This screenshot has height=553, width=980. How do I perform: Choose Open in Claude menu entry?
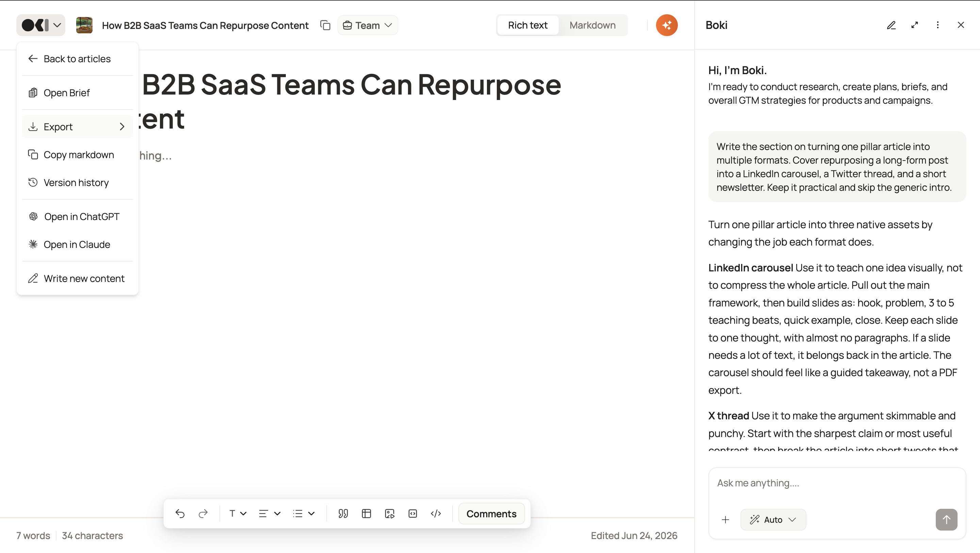click(77, 245)
